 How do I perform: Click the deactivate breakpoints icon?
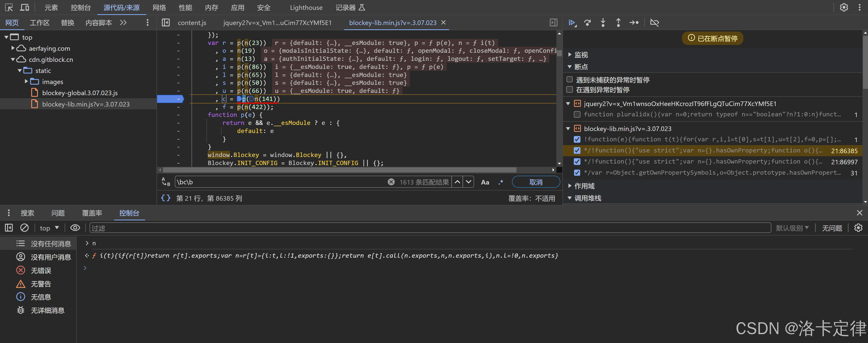click(x=654, y=22)
